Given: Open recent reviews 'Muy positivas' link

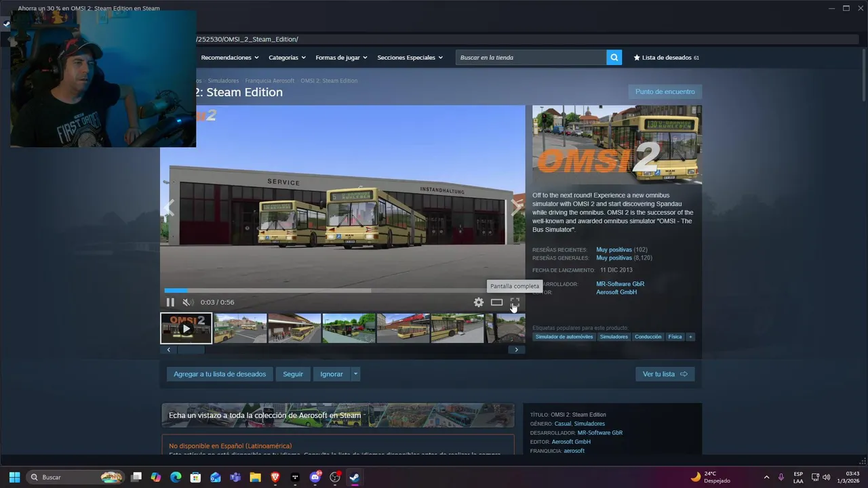Looking at the screenshot, I should 614,249.
